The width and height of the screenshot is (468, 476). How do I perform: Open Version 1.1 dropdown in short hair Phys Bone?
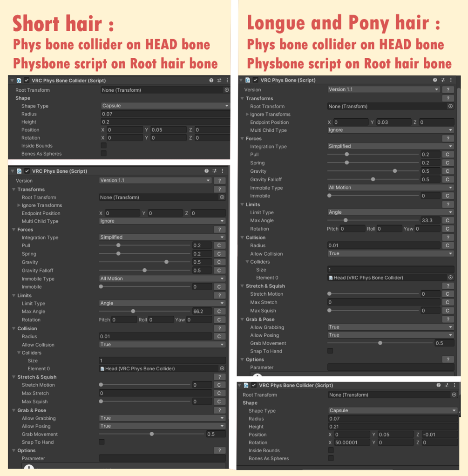point(155,180)
